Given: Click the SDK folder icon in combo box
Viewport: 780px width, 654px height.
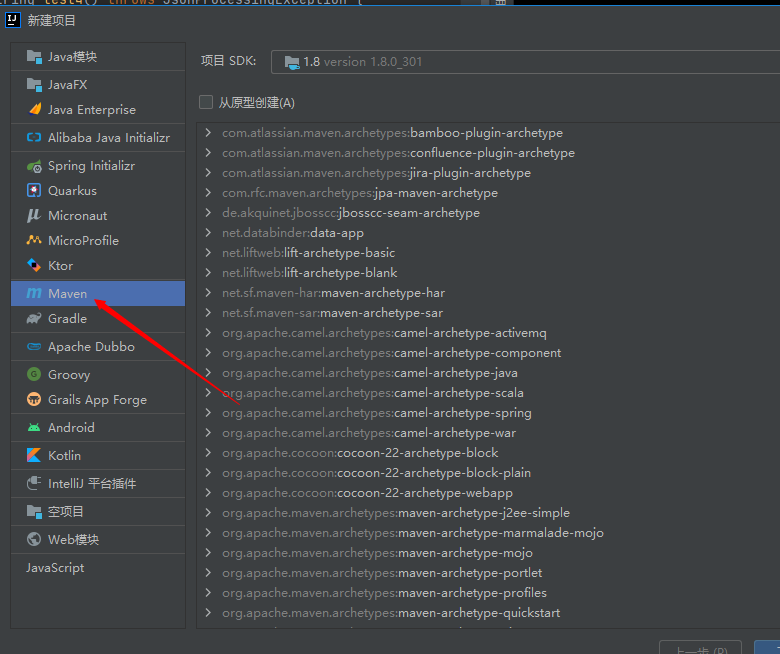Looking at the screenshot, I should 292,62.
